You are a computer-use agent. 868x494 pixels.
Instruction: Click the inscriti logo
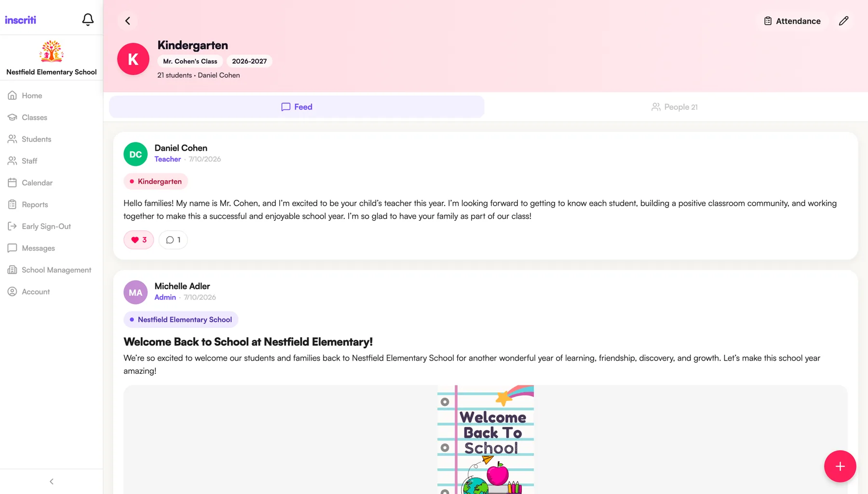(x=20, y=20)
